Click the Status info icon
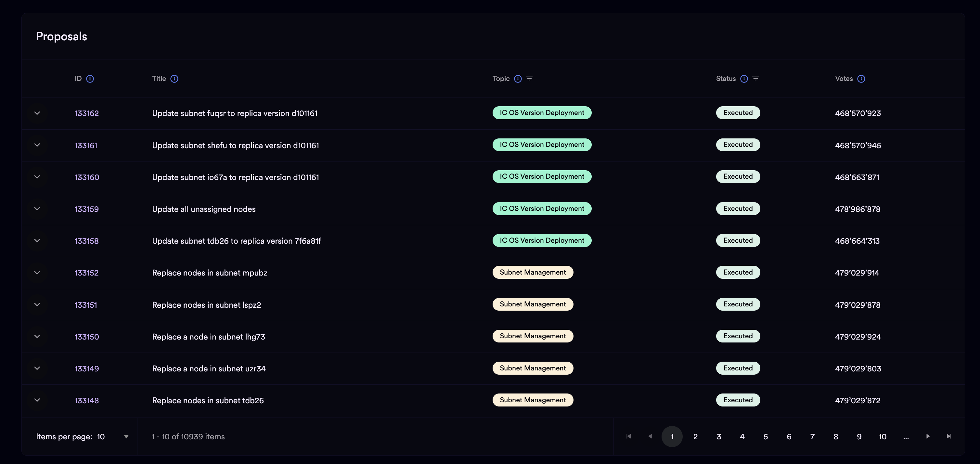 (744, 78)
